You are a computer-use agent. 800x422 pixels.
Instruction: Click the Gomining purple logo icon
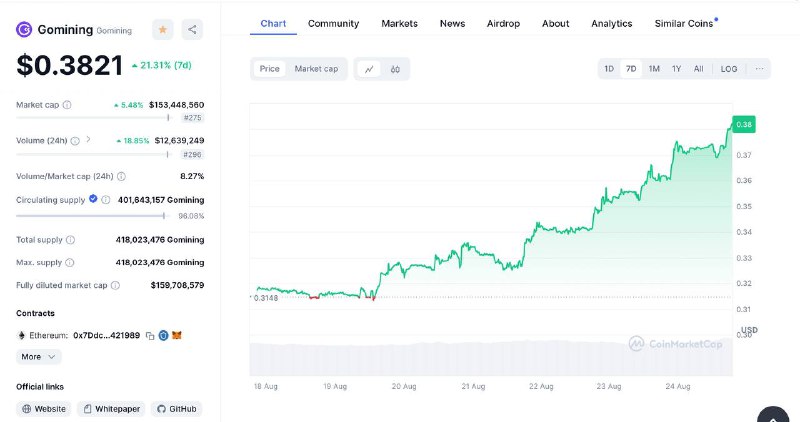coord(24,30)
